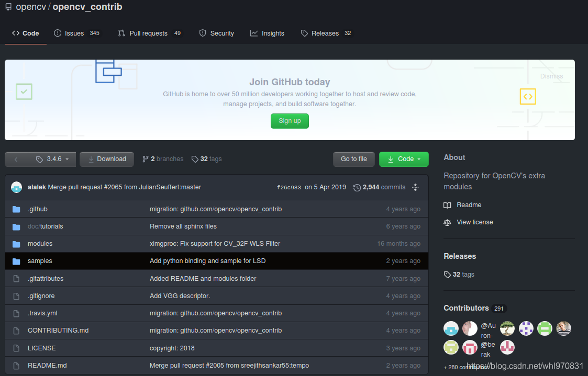Image resolution: width=588 pixels, height=376 pixels.
Task: Open the 'ximgproc: Fix support for CV_32F WLS Filter' commit
Action: 215,243
